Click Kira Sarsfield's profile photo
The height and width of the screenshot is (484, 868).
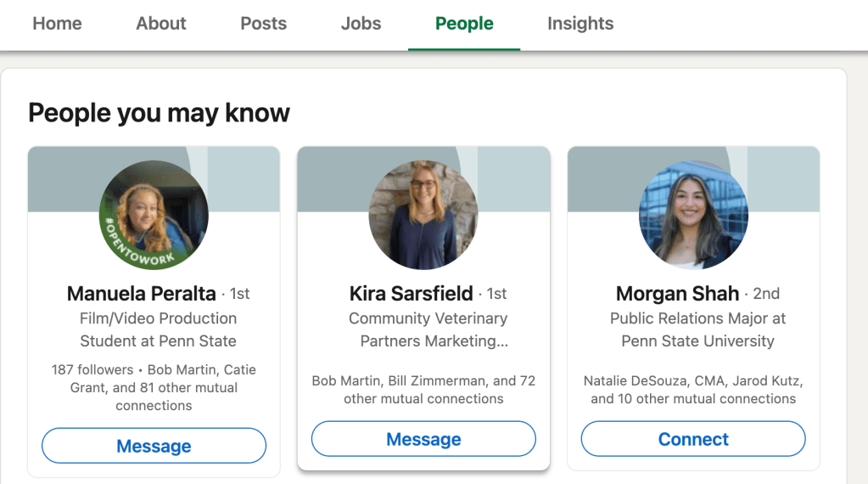[x=423, y=215]
